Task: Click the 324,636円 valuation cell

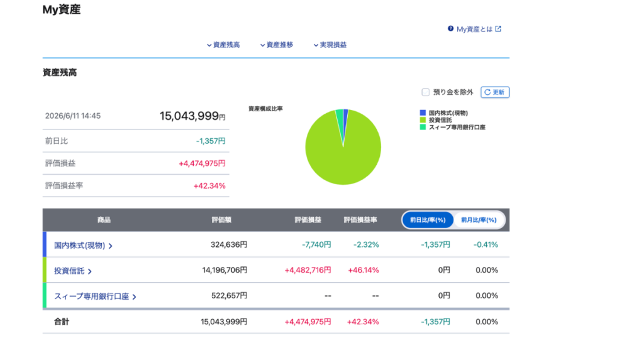Action: (229, 244)
